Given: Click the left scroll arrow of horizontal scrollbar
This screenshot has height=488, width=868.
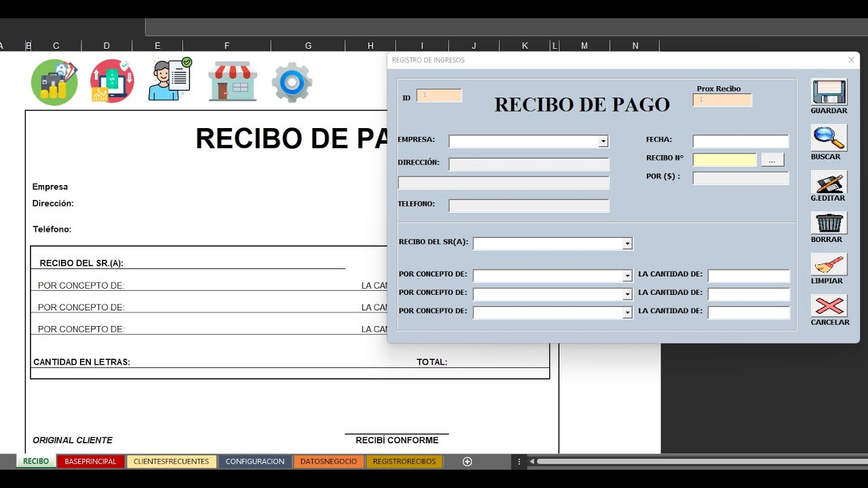Looking at the screenshot, I should coord(532,462).
